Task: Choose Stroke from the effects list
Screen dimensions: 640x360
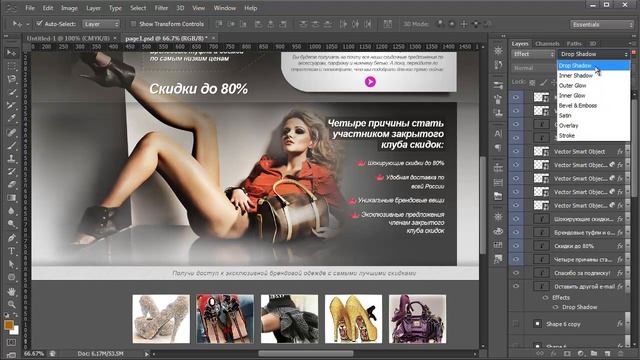Action: pyautogui.click(x=593, y=136)
